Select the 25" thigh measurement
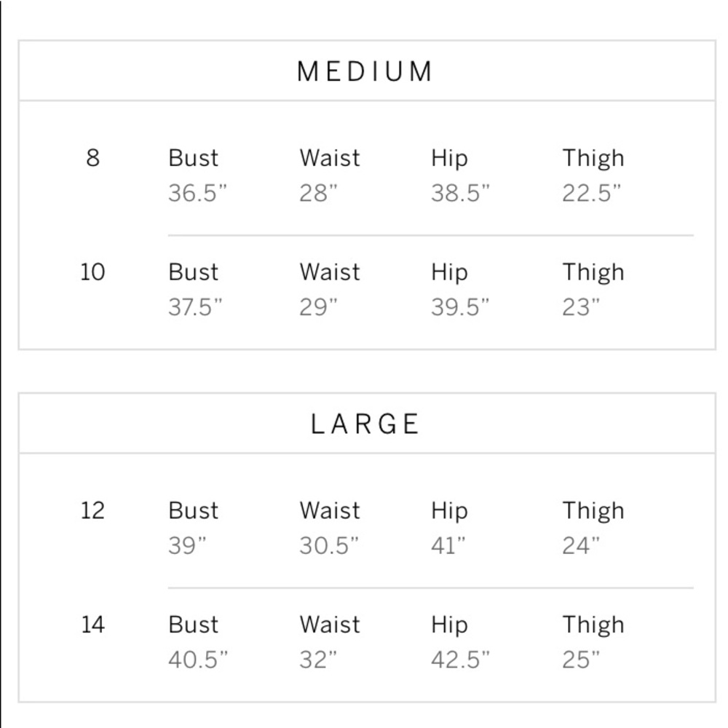Image resolution: width=728 pixels, height=728 pixels. tap(581, 660)
